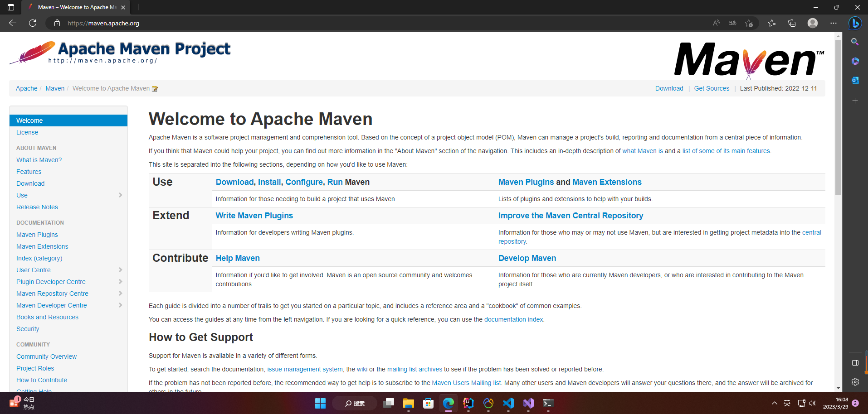Viewport: 868px width, 414px height.
Task: Add this page to favorites
Action: pyautogui.click(x=749, y=23)
